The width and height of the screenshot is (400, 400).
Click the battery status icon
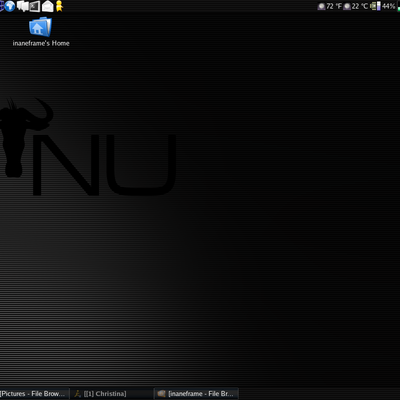pos(375,6)
